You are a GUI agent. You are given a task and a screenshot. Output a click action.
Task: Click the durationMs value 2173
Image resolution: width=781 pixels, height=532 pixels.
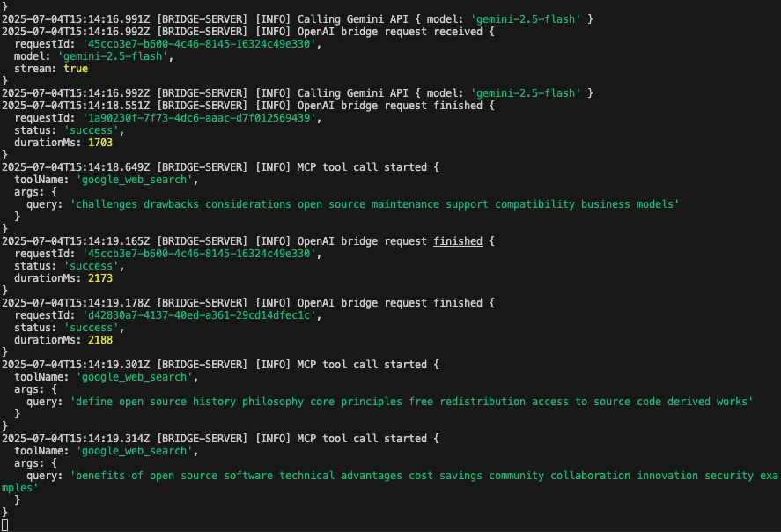[x=100, y=277]
